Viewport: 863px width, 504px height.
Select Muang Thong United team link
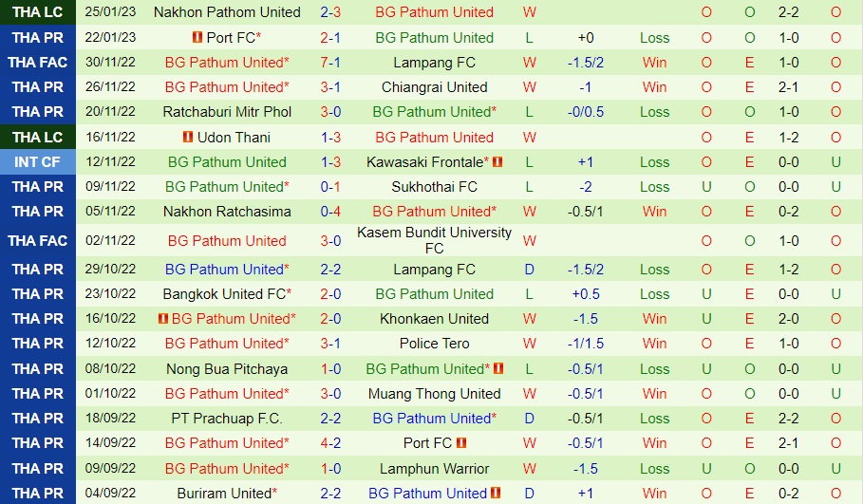[434, 394]
